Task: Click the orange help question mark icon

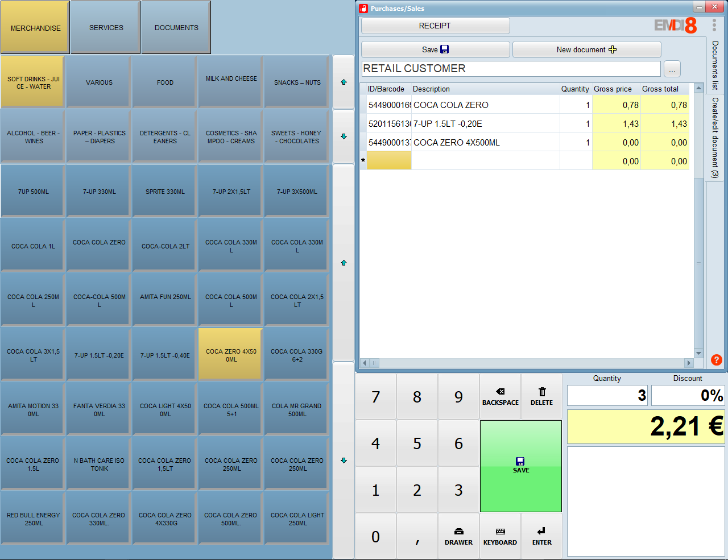Action: click(x=716, y=360)
